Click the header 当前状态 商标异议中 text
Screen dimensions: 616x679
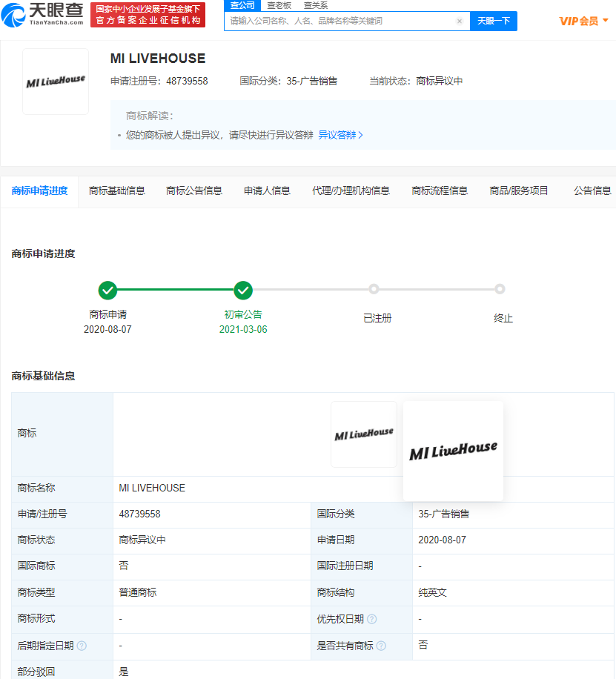pos(415,81)
